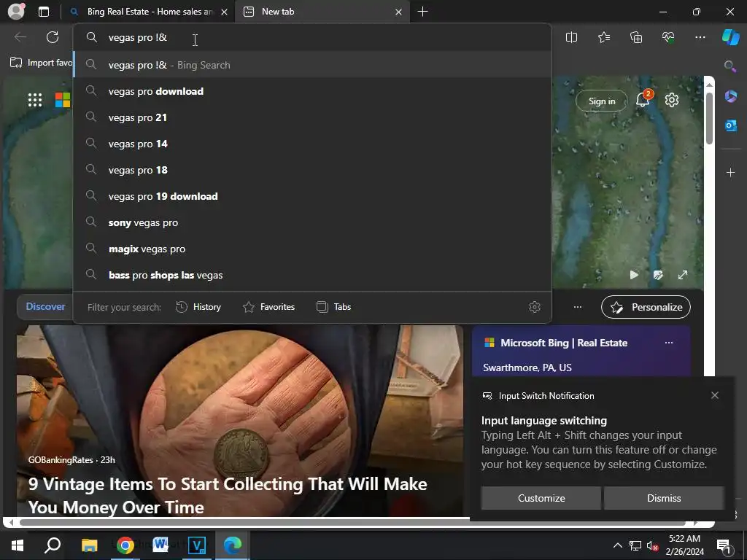Image resolution: width=747 pixels, height=560 pixels.
Task: Click the edit background image icon
Action: (x=658, y=275)
